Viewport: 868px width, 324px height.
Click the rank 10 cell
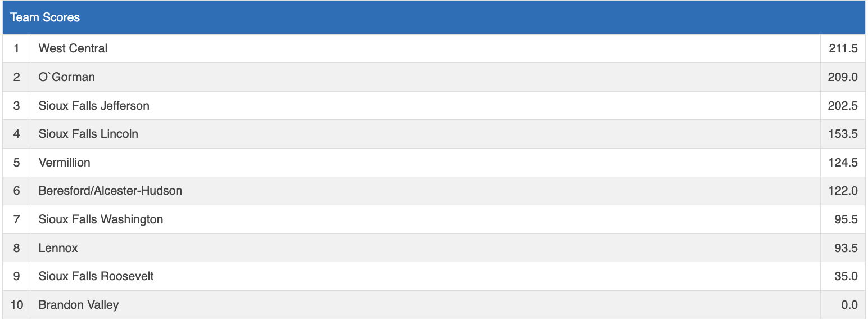coord(17,305)
